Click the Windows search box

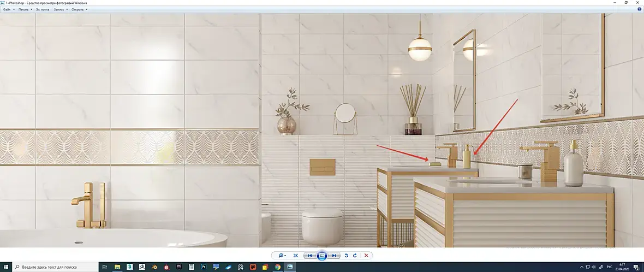56,267
